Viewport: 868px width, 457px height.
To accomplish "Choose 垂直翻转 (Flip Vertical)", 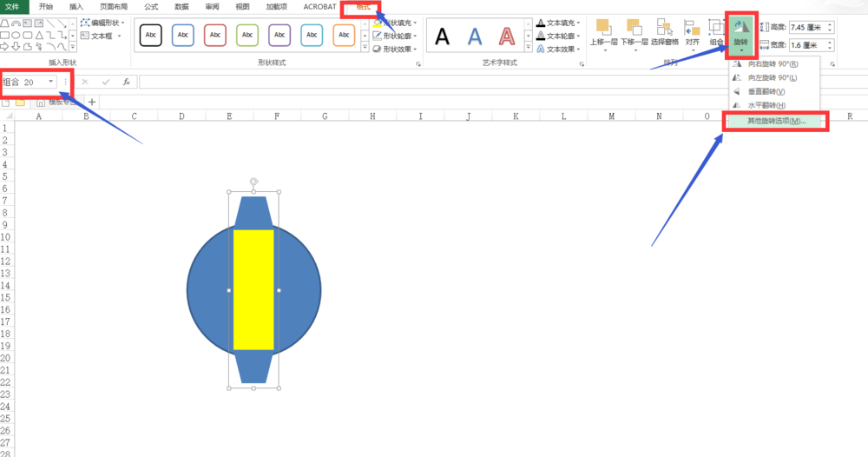I will point(773,92).
